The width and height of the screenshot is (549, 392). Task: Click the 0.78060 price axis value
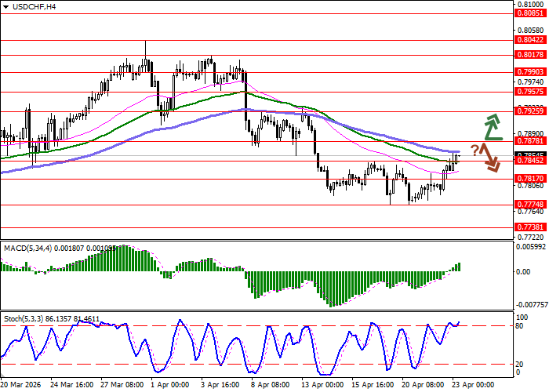(532, 186)
